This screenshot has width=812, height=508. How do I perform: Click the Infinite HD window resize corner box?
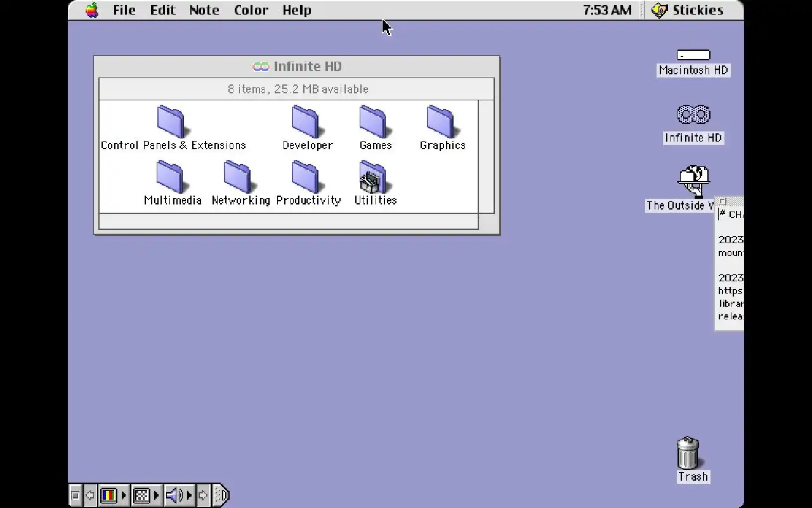pos(486,221)
